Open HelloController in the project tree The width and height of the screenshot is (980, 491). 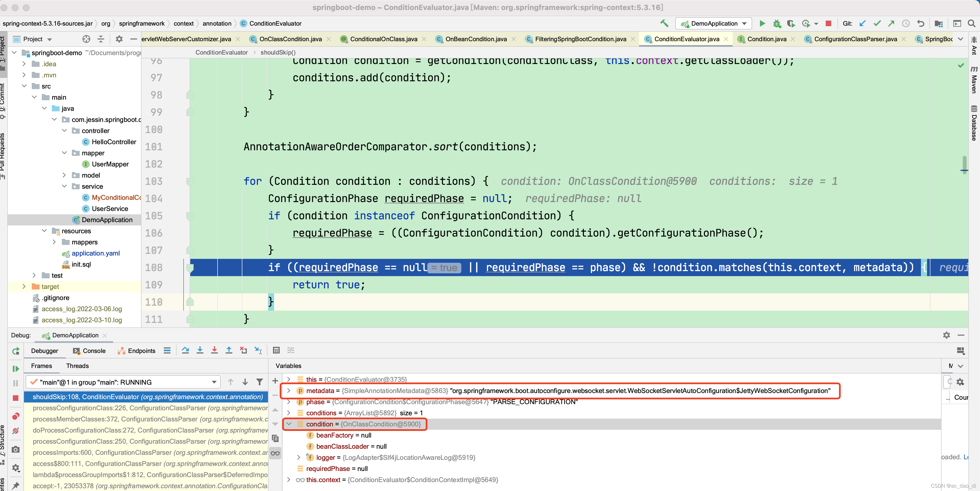[x=114, y=142]
